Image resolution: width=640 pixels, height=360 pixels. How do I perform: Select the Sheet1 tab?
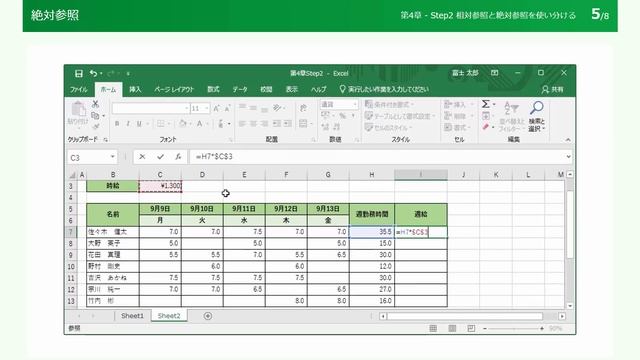click(x=132, y=316)
